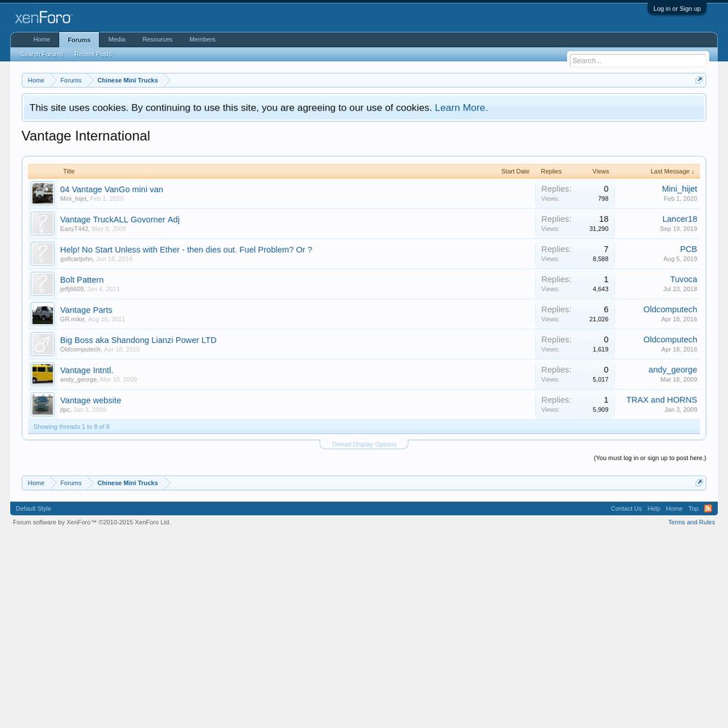This screenshot has width=728, height=728.
Task: Click log in or sign up to post link
Action: point(649,458)
